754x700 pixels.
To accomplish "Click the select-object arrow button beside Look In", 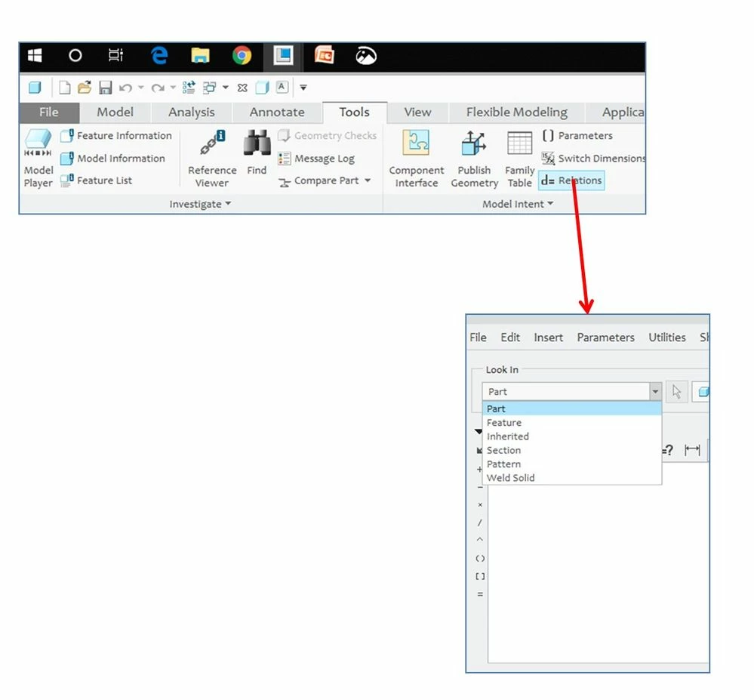I will (676, 392).
